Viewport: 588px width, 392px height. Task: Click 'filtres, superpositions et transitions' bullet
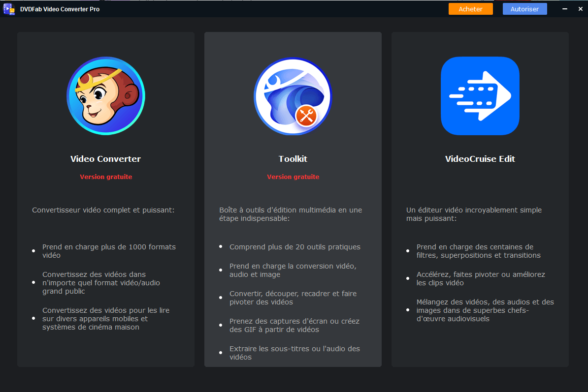(x=479, y=251)
